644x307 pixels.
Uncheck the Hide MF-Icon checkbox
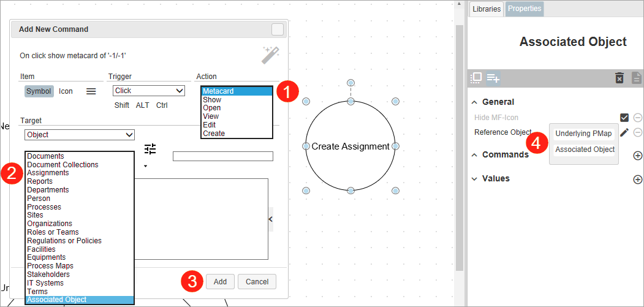tap(624, 118)
